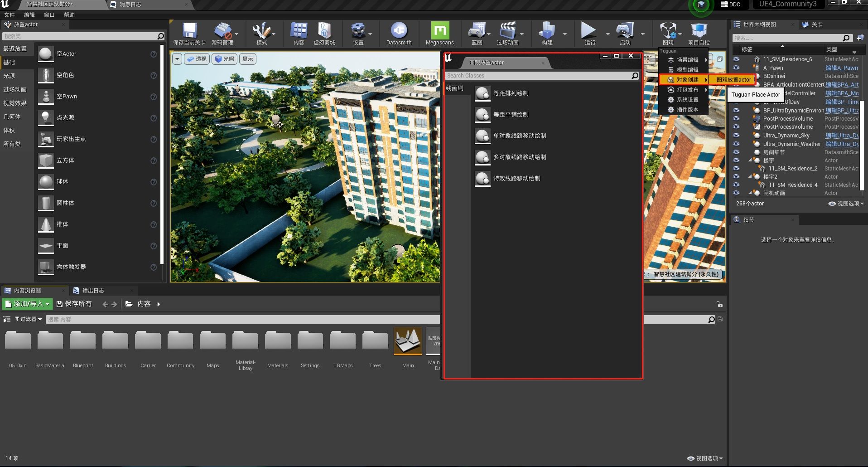Select the 椎体 cone icon
Screen dimensions: 868x467
coord(46,224)
